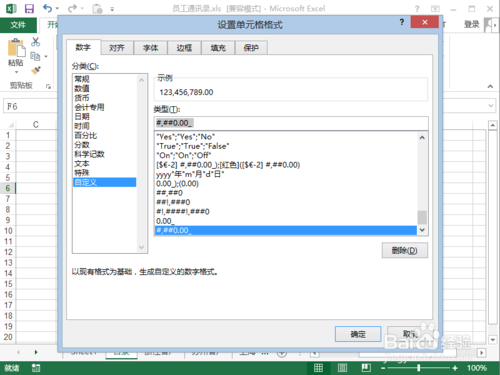Click the 类型 format code input field
This screenshot has width=500, height=375.
coord(291,123)
